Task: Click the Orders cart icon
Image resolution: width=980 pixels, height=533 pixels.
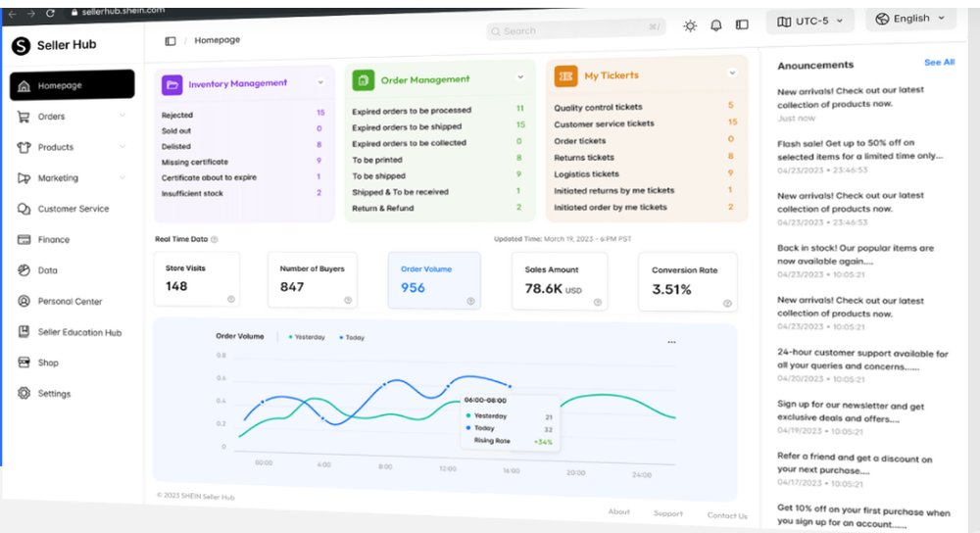Action: coord(24,117)
